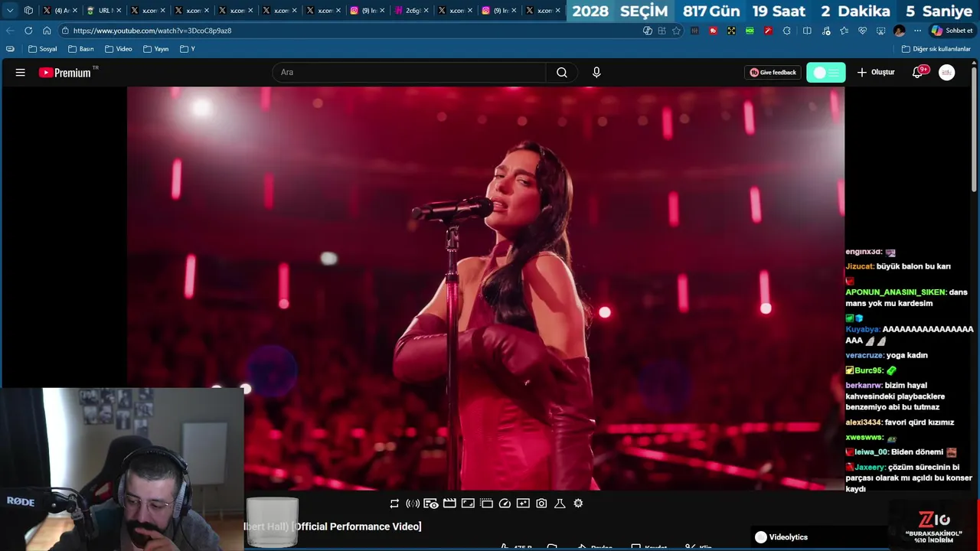Click berkanrw chat username
Image resolution: width=980 pixels, height=551 pixels.
pos(864,386)
